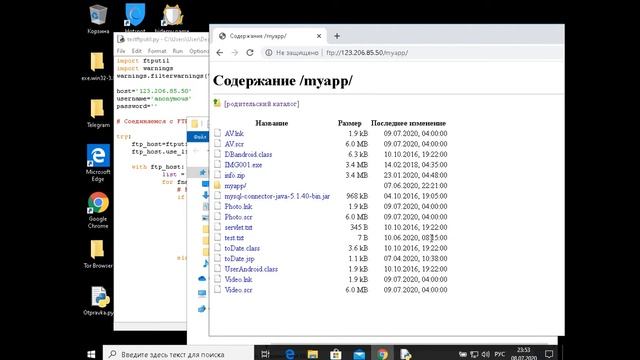Reload the FTP directory page
This screenshot has height=360, width=640.
(250, 53)
